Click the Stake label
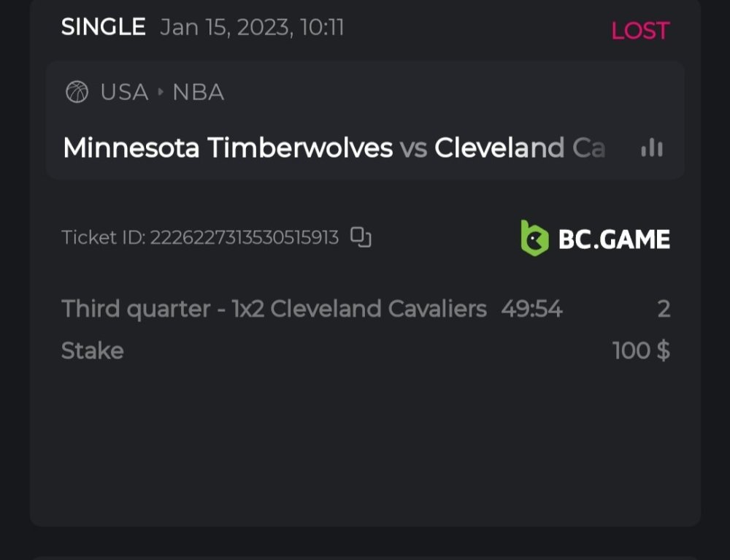Viewport: 730px width, 560px height. [93, 351]
